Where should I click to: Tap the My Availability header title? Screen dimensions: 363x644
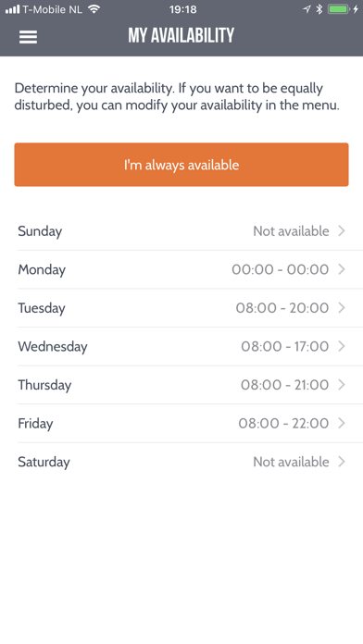coord(181,36)
